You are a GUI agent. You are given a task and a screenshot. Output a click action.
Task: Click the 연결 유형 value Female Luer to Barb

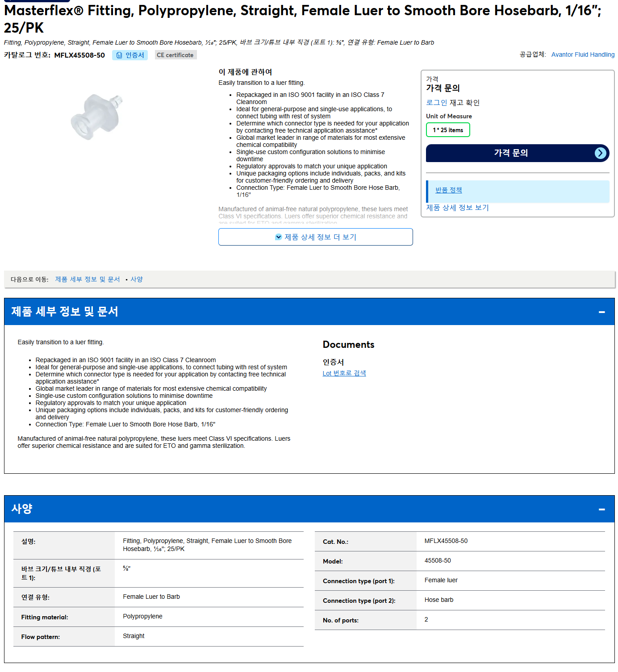point(151,597)
